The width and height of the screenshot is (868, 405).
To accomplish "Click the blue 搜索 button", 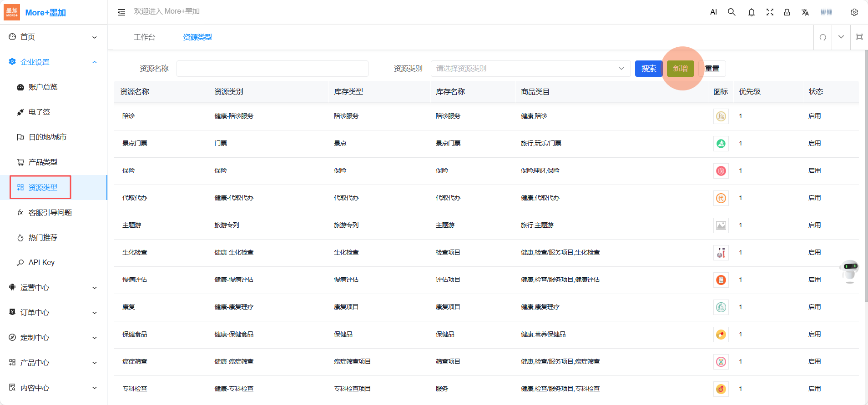I will (648, 69).
